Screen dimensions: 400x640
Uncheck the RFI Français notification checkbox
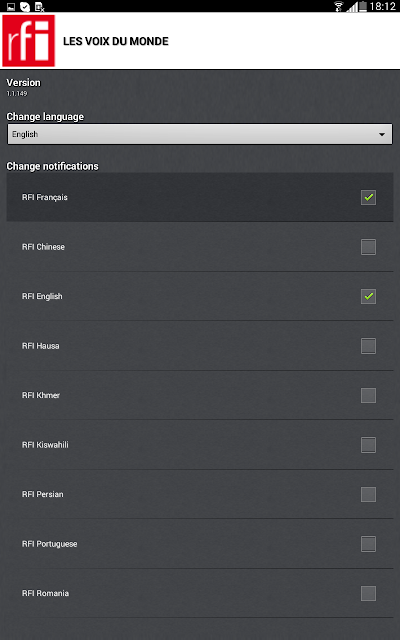point(368,197)
